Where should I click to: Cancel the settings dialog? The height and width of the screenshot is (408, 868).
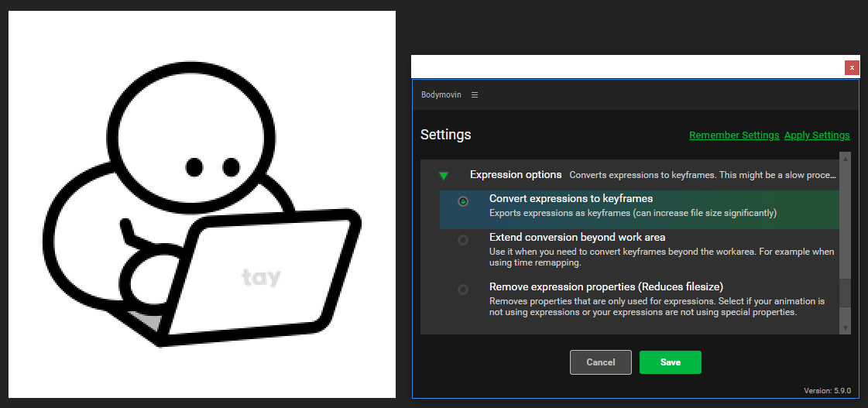[601, 362]
